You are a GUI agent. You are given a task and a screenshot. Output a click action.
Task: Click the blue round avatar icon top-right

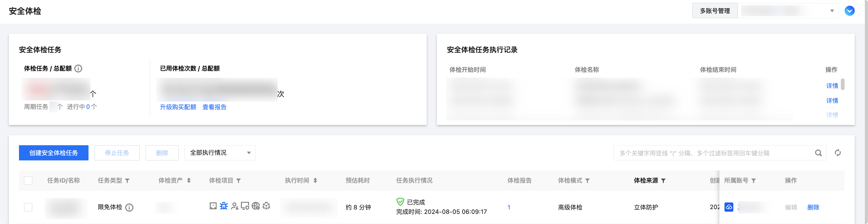[x=849, y=11]
